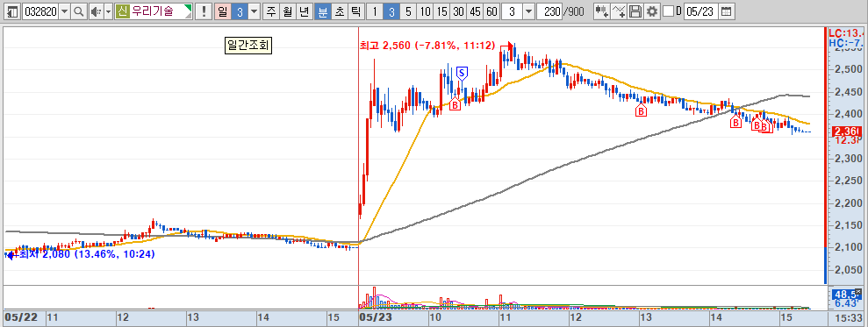Click the 최저 2,080 low price label

pos(87,254)
